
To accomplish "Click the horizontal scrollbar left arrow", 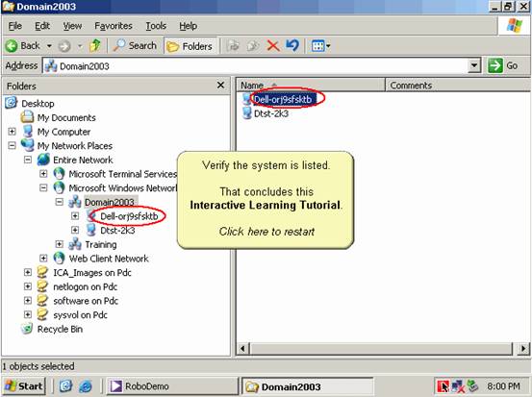I will [243, 349].
